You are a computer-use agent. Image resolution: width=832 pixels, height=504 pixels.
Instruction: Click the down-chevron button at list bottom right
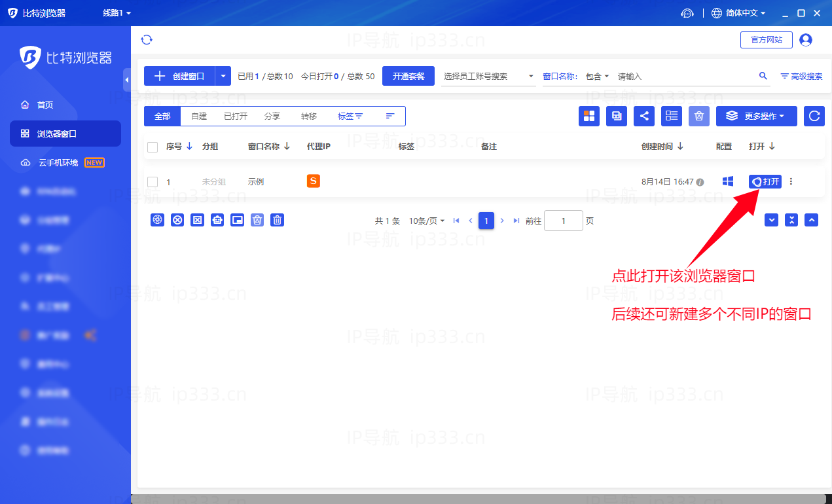coord(772,220)
